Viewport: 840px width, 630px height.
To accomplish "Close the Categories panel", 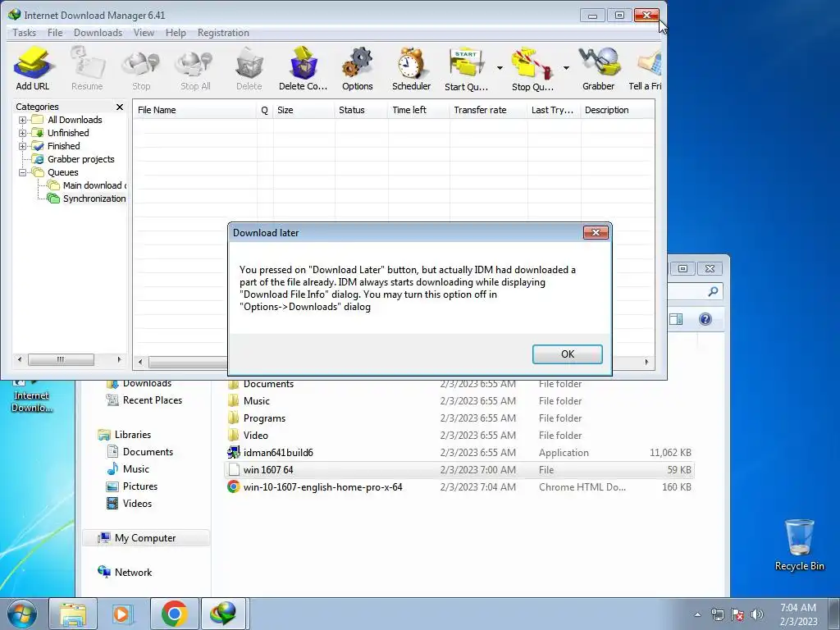I will click(x=120, y=107).
